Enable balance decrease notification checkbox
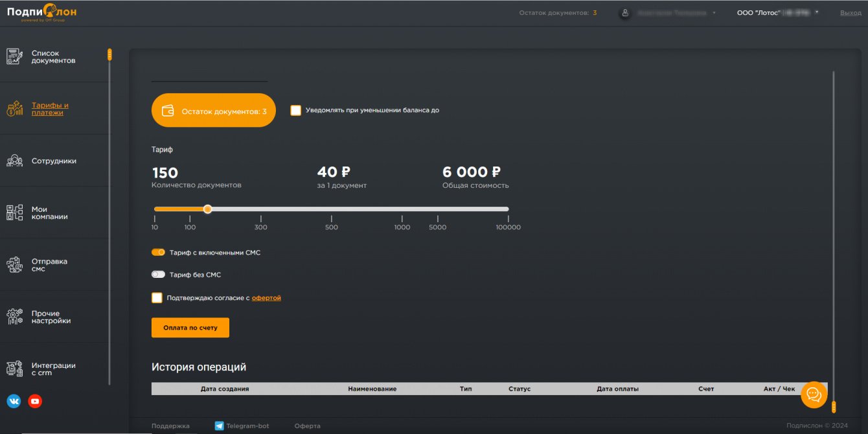The width and height of the screenshot is (868, 434). [295, 110]
